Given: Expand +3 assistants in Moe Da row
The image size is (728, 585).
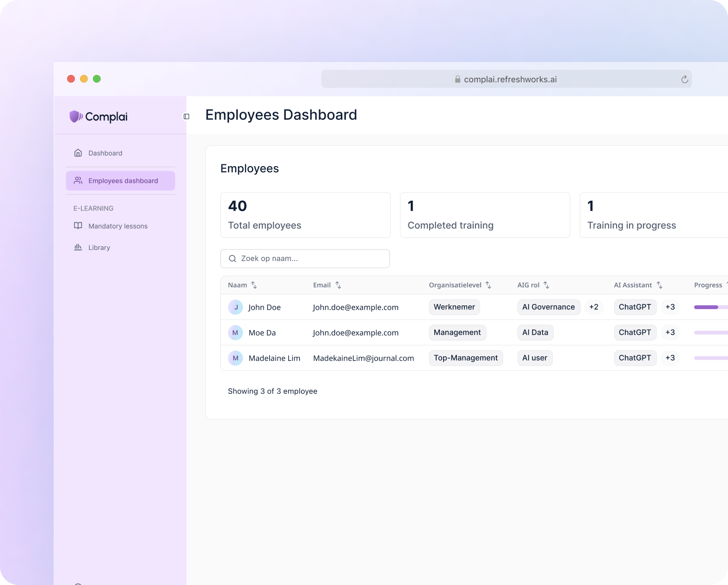Looking at the screenshot, I should 670,332.
